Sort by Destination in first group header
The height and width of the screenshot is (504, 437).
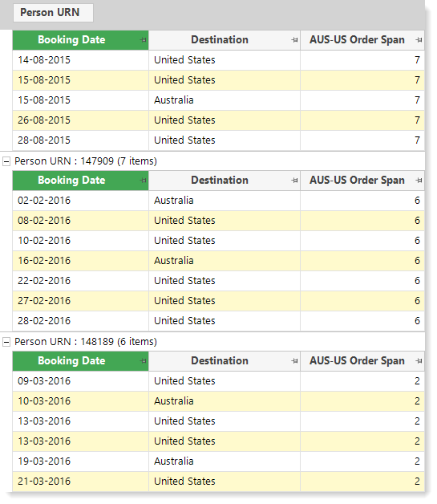[x=220, y=40]
